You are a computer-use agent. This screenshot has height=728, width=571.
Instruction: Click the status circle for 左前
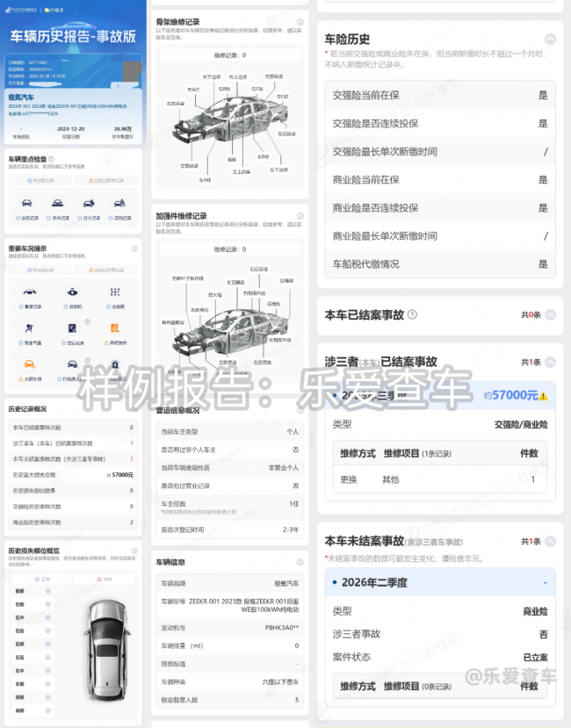pyautogui.click(x=47, y=684)
